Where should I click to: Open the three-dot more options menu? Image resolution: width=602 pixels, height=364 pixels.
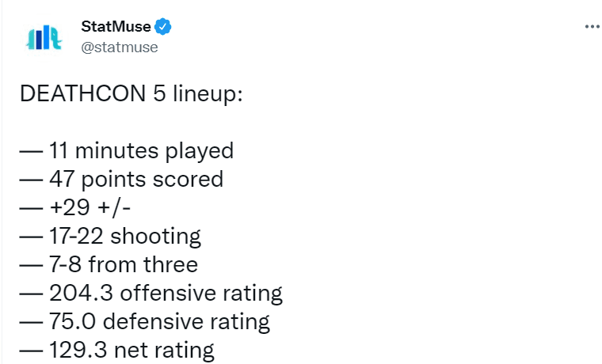click(x=592, y=26)
